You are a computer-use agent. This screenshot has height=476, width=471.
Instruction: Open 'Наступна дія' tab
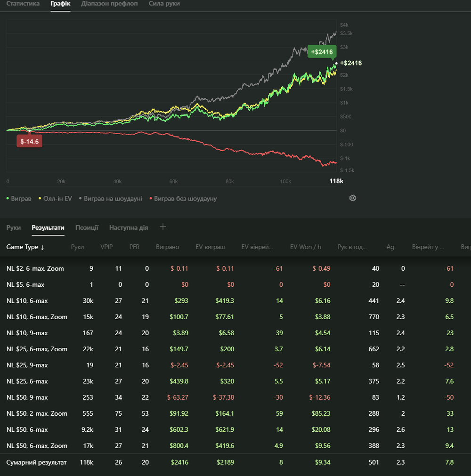tap(129, 227)
